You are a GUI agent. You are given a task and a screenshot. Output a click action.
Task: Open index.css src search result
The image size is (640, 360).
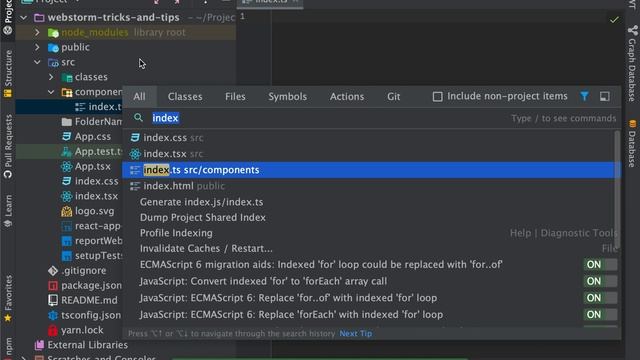pyautogui.click(x=371, y=138)
